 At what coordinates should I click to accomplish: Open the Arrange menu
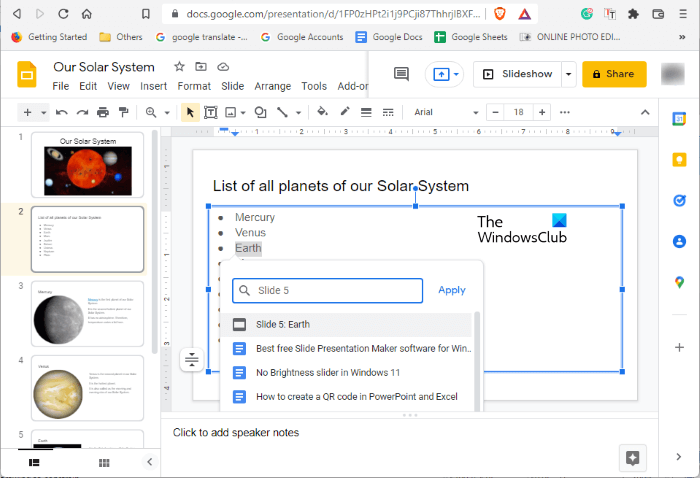pyautogui.click(x=272, y=86)
